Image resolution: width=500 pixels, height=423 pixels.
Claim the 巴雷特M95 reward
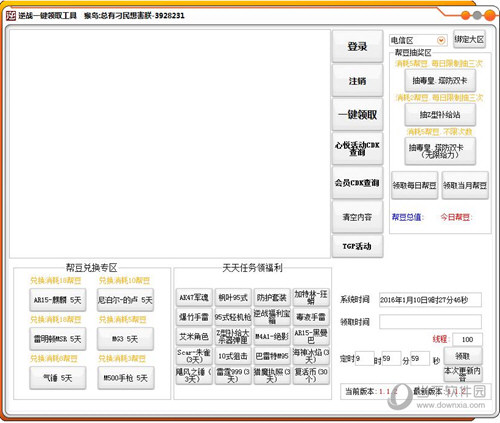[x=272, y=356]
